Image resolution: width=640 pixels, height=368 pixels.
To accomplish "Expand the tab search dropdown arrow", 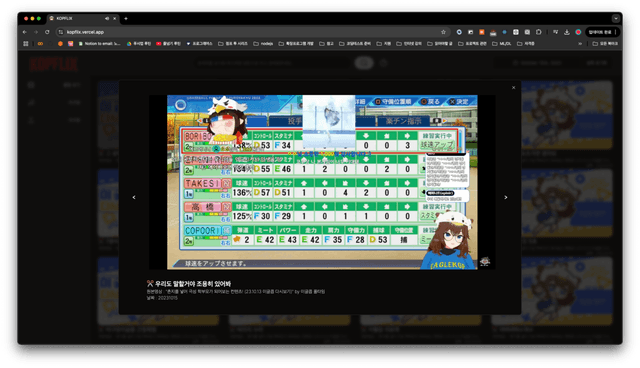I will 616,18.
